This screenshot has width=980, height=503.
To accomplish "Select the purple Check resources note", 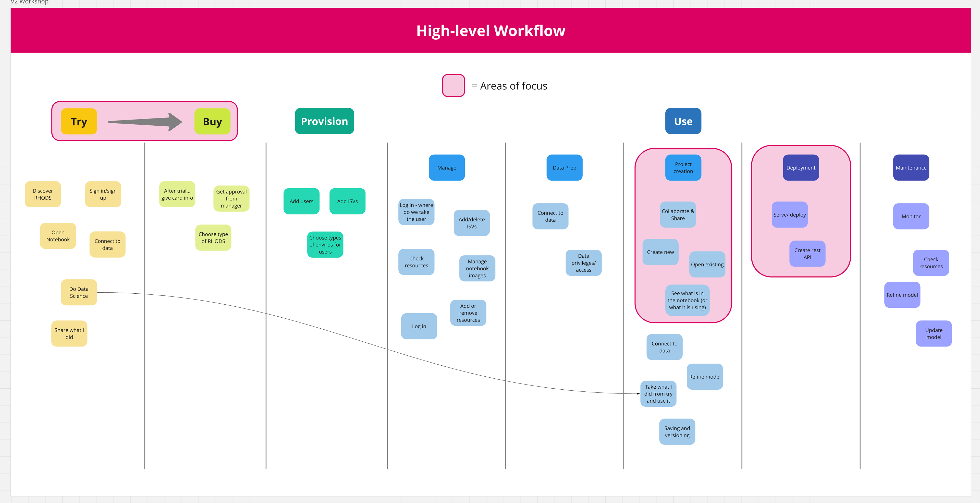I will click(931, 263).
